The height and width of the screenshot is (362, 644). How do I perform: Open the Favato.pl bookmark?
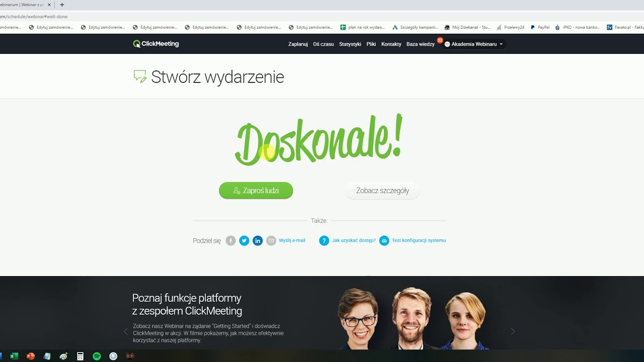(625, 27)
